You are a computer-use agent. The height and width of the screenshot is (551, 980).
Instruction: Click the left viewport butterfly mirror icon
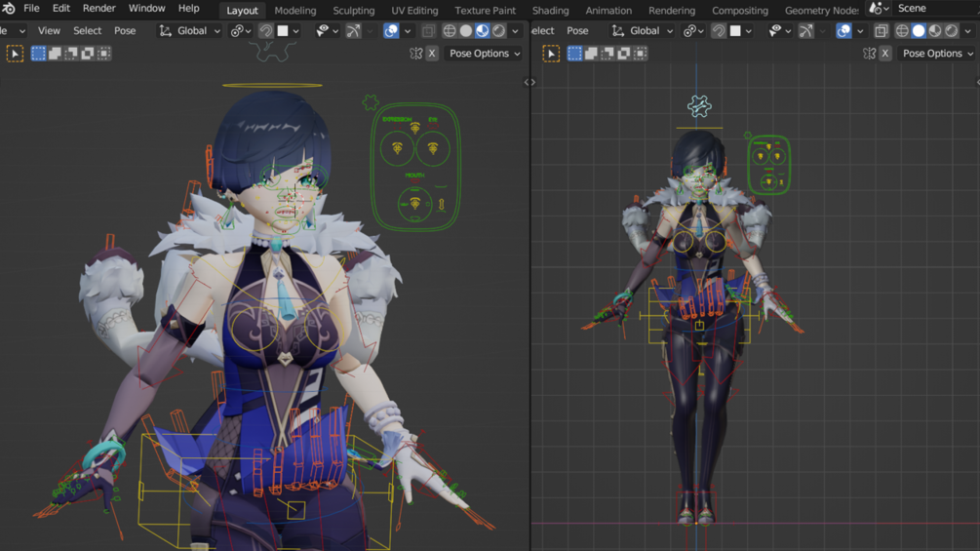415,54
